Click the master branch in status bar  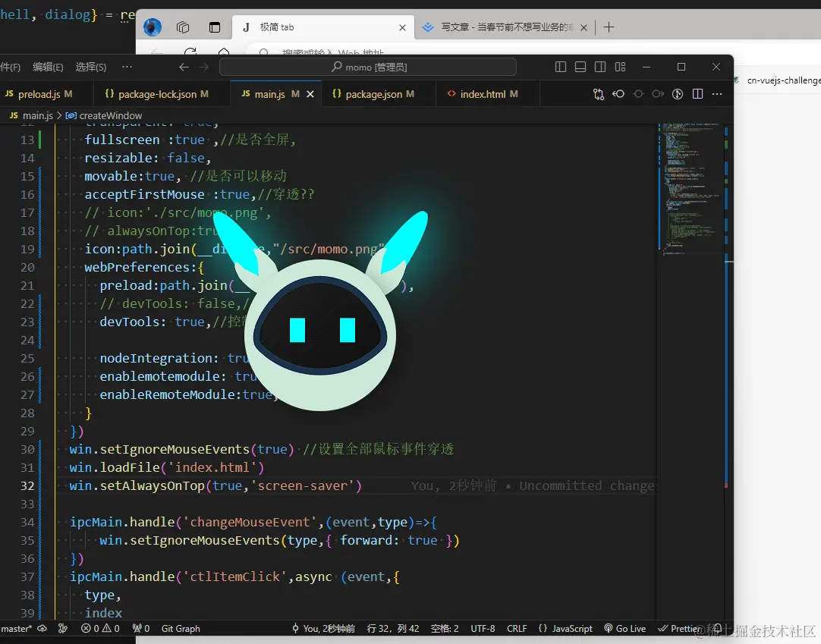tap(16, 629)
